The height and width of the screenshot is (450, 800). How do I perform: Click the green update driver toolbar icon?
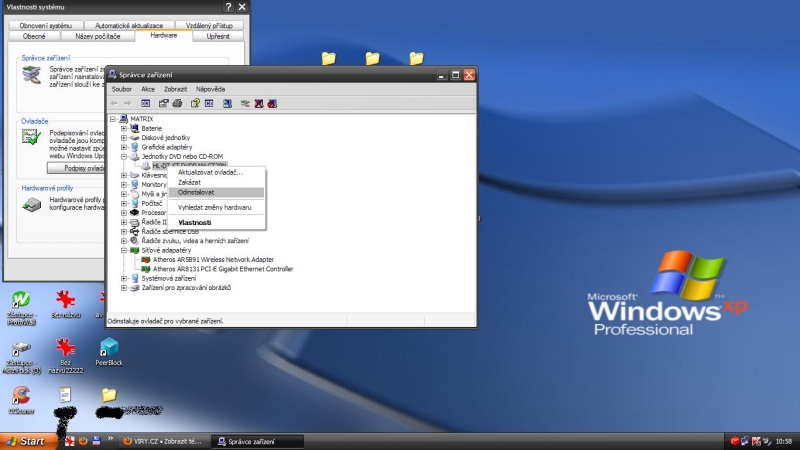pos(245,104)
